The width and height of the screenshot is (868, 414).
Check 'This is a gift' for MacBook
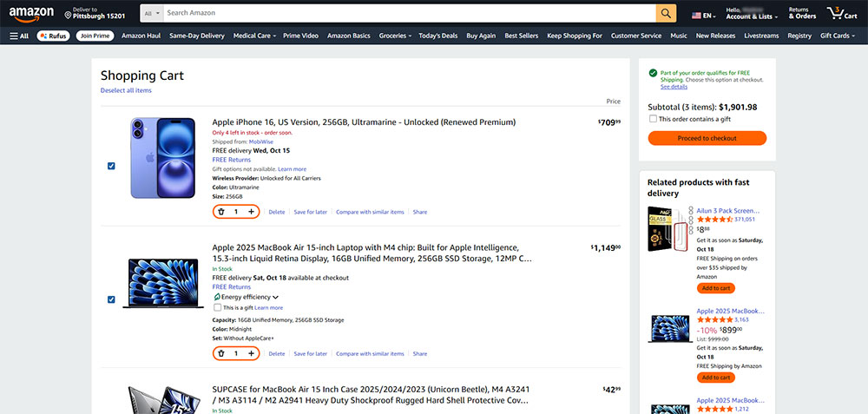(217, 307)
